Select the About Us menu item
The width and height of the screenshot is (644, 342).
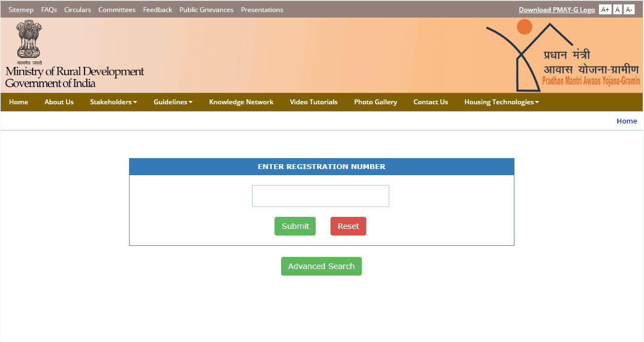(x=59, y=102)
